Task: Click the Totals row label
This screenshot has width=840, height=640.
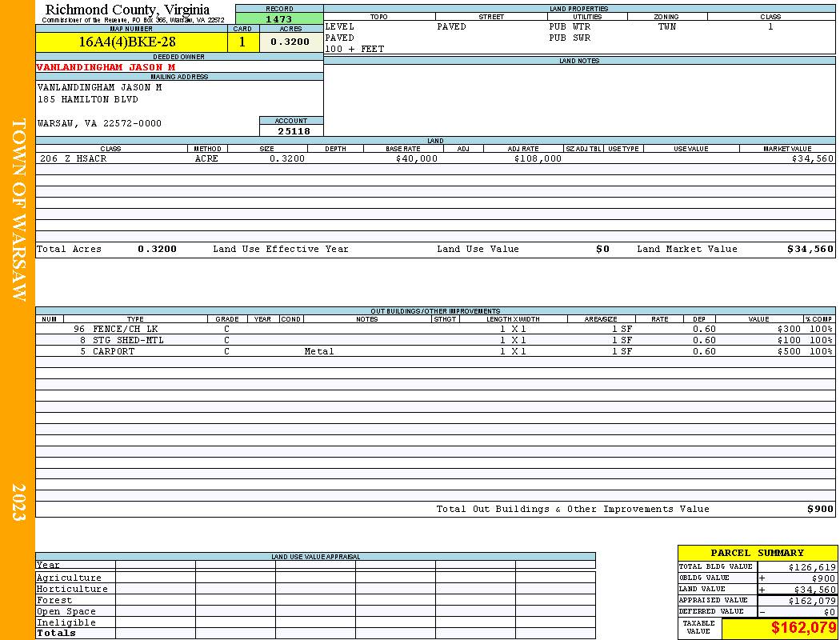Action: (x=56, y=633)
